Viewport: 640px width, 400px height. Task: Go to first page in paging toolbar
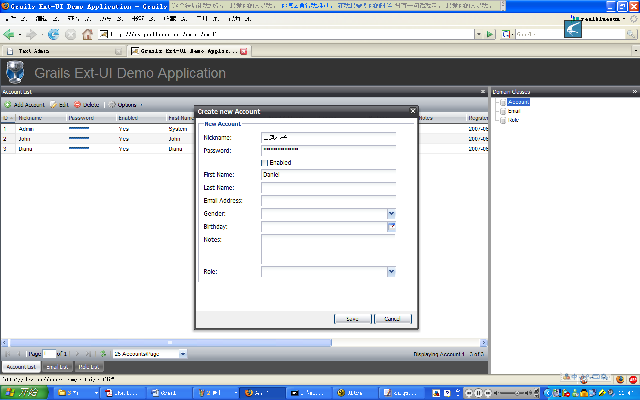pos(7,354)
